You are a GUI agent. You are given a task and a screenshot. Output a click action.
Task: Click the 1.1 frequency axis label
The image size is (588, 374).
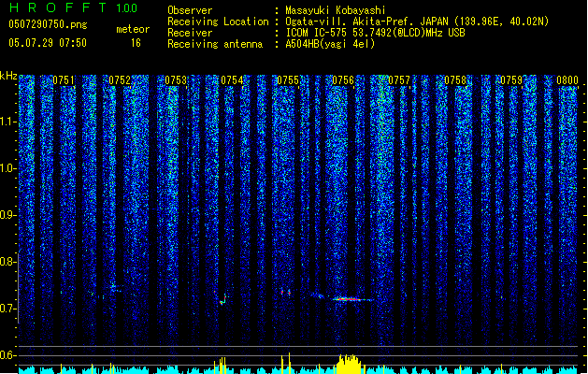(8, 122)
